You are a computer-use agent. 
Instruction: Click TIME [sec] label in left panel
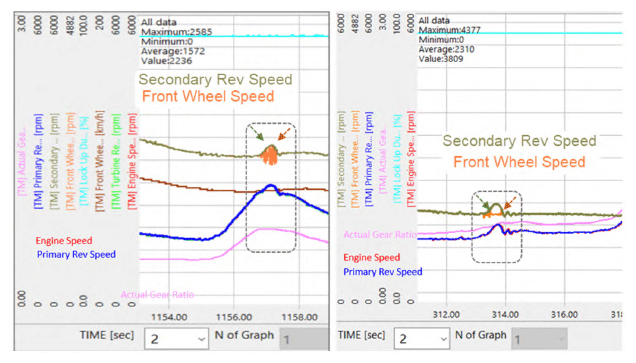106,335
